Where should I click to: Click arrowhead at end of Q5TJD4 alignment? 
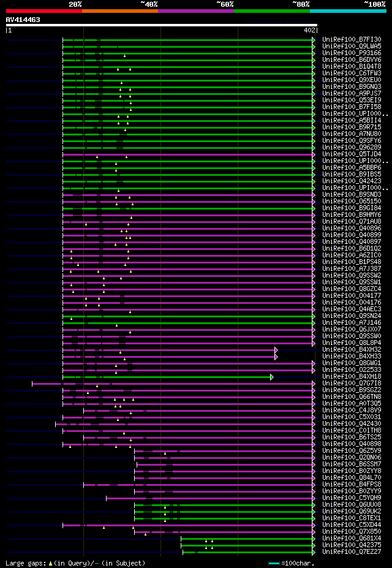[314, 154]
